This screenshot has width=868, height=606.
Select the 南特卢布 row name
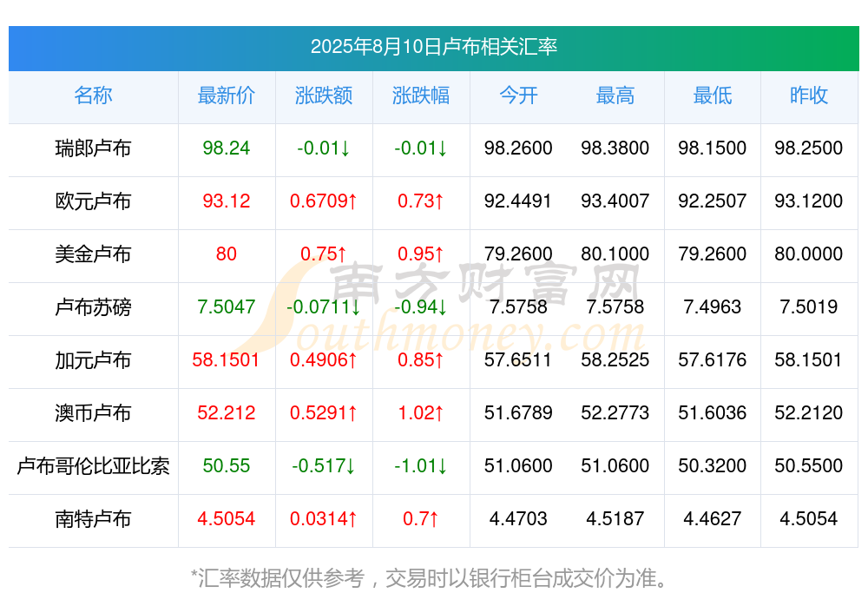pyautogui.click(x=93, y=519)
